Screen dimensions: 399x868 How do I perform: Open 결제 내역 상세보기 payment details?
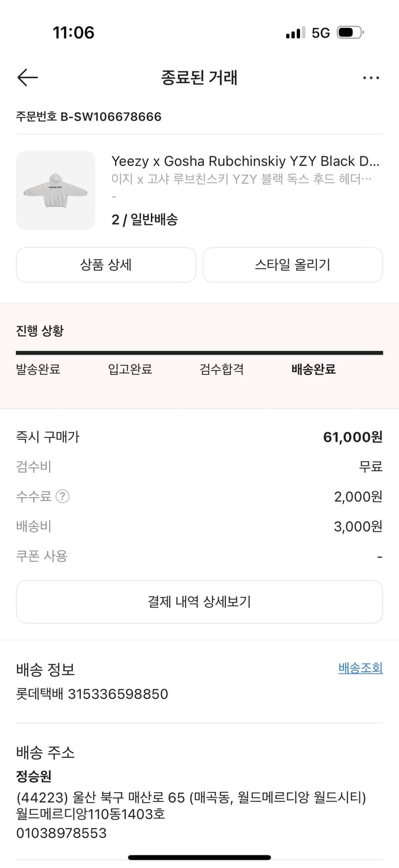(199, 602)
